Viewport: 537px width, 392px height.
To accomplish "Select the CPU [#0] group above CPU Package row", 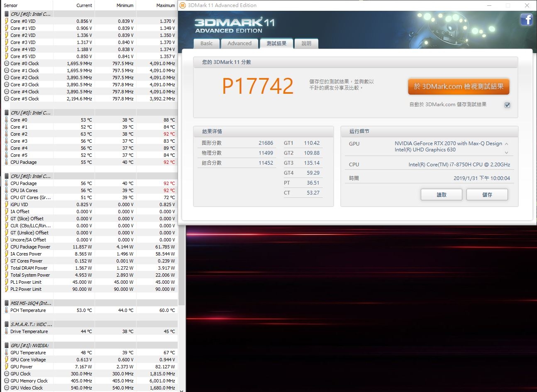I will [x=30, y=176].
